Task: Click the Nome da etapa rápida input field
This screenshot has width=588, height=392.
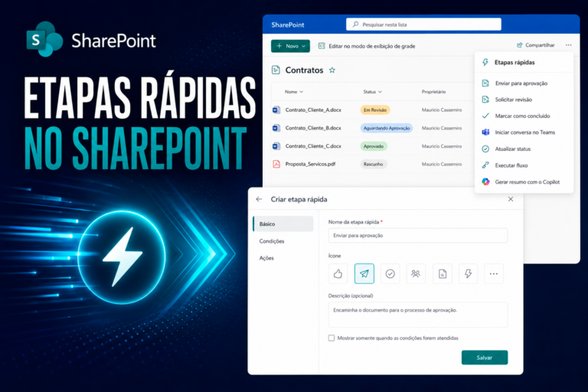Action: pyautogui.click(x=418, y=236)
